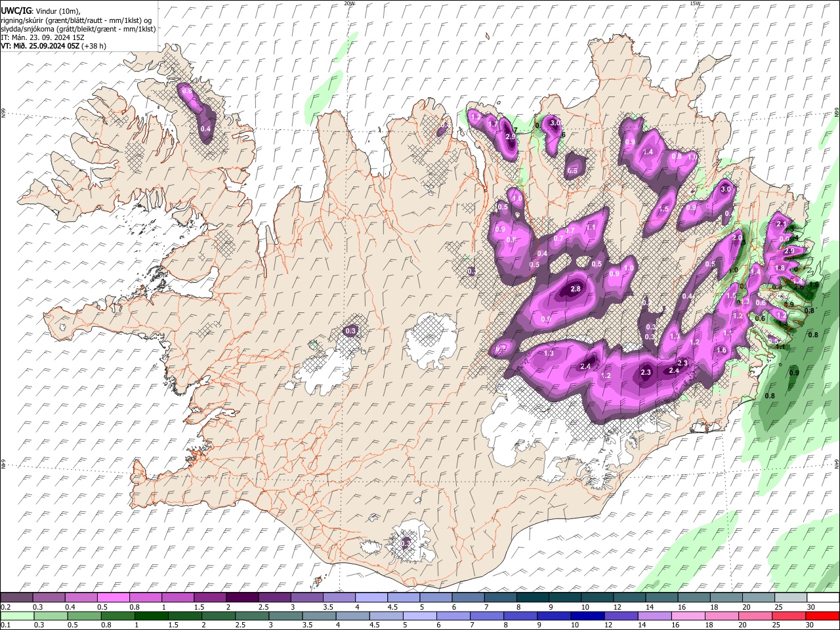This screenshot has width=840, height=630.
Task: Click the 1.8 precipitation value in east fjords
Action: (x=780, y=268)
